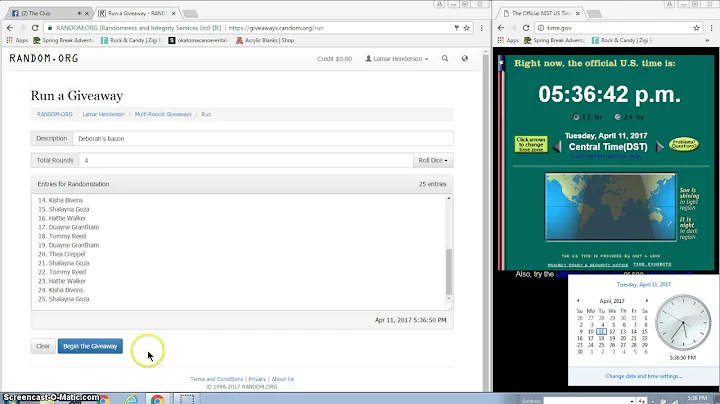Open a new tab in the time.gov window
Image resolution: width=720 pixels, height=404 pixels.
(x=594, y=14)
